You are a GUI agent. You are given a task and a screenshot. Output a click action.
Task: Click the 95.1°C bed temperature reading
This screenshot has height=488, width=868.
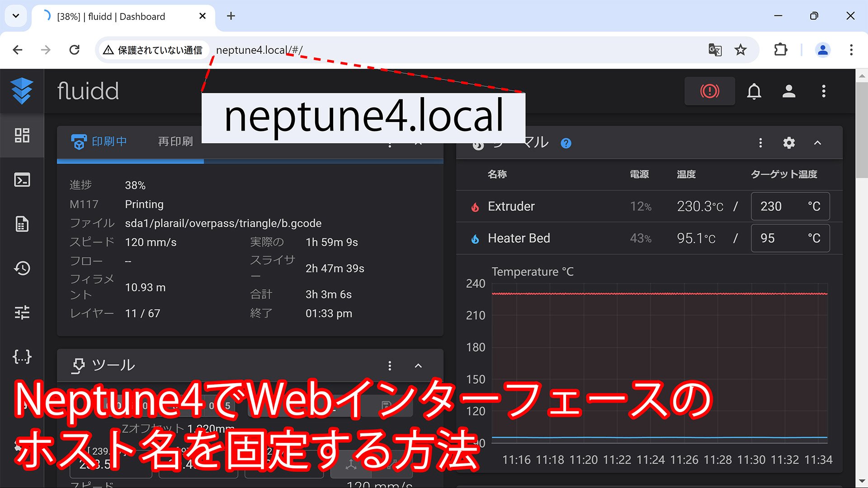[x=696, y=238]
